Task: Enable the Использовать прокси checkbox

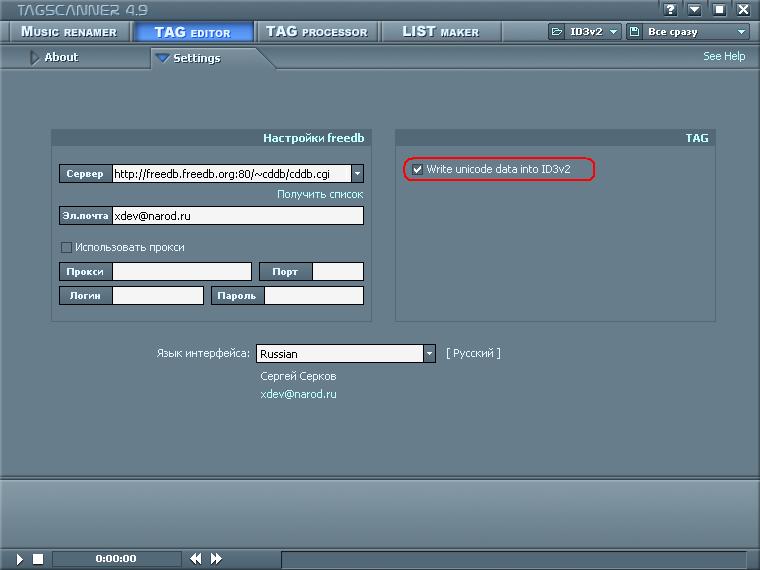Action: [66, 247]
